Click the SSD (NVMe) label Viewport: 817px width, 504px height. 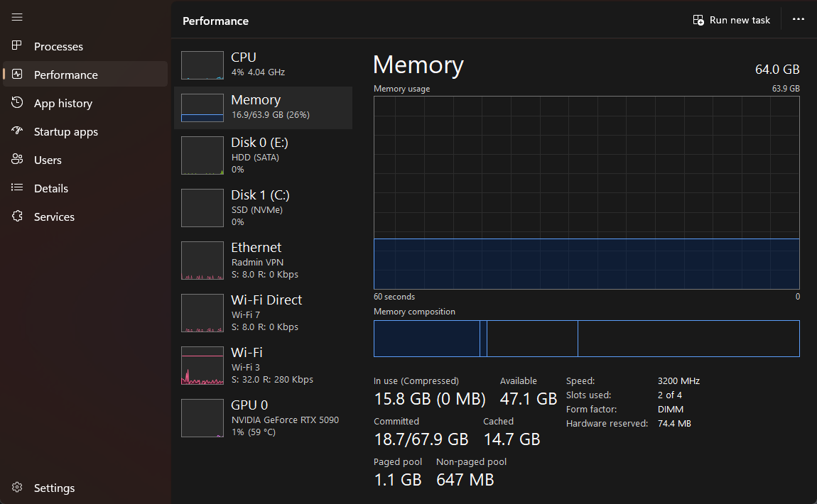[257, 210]
